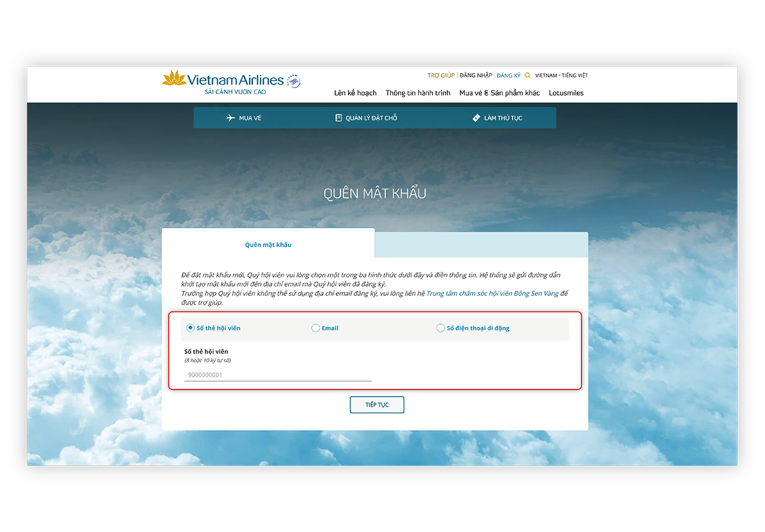765x532 pixels.
Task: Open search via the magnifier icon
Action: tap(527, 75)
